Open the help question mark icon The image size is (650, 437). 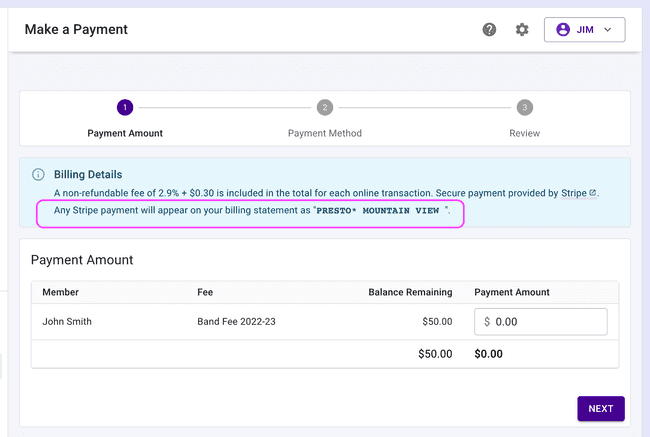click(489, 30)
